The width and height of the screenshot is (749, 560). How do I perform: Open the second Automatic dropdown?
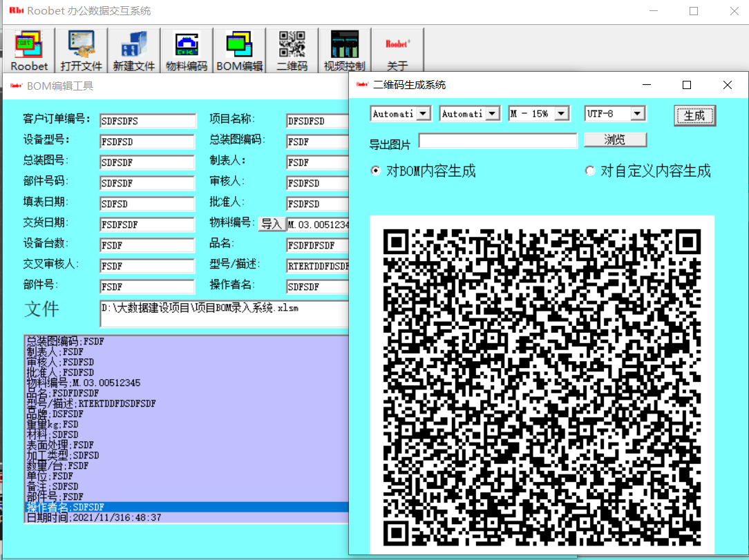pyautogui.click(x=492, y=113)
